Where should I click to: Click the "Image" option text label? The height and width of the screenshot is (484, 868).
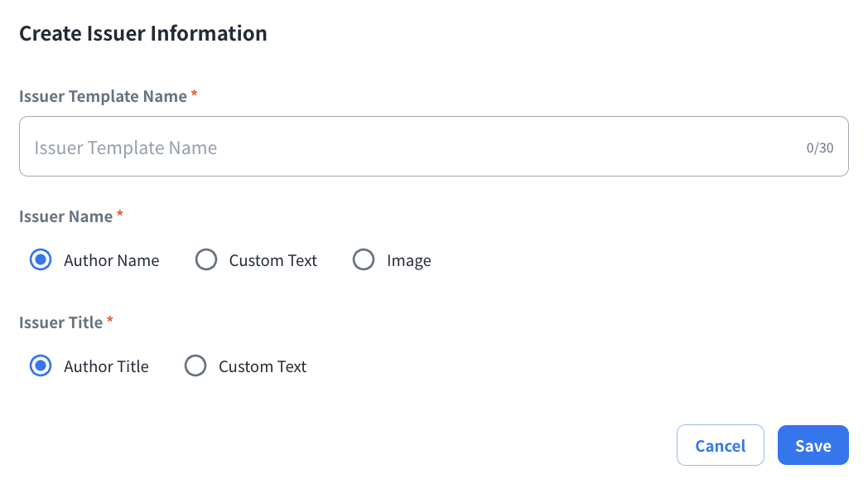[408, 260]
